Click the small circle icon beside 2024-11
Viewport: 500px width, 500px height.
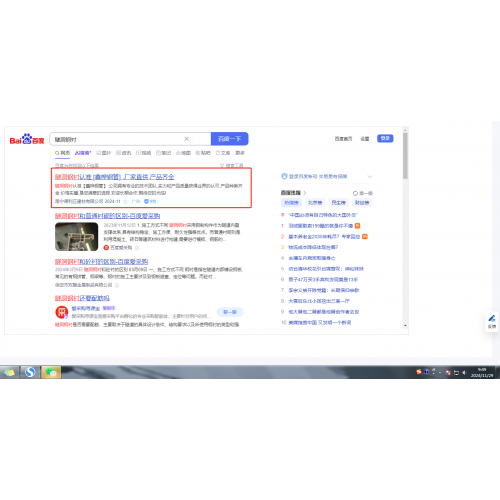click(125, 201)
